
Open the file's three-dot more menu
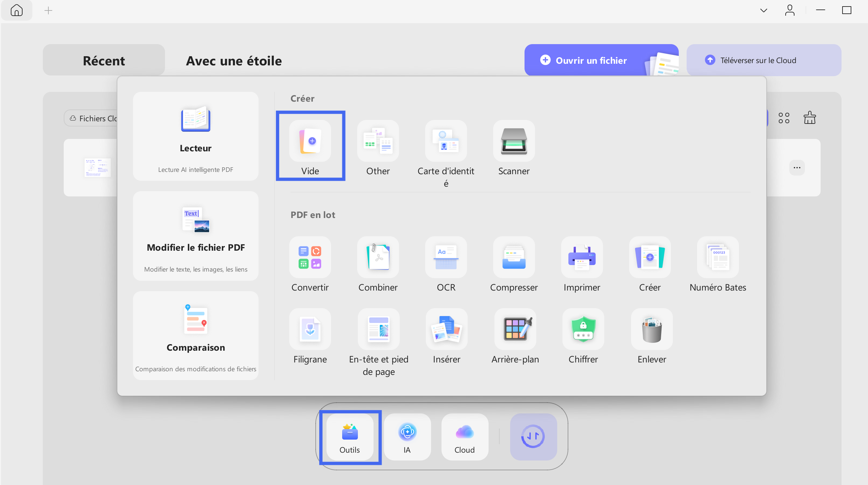pos(796,168)
